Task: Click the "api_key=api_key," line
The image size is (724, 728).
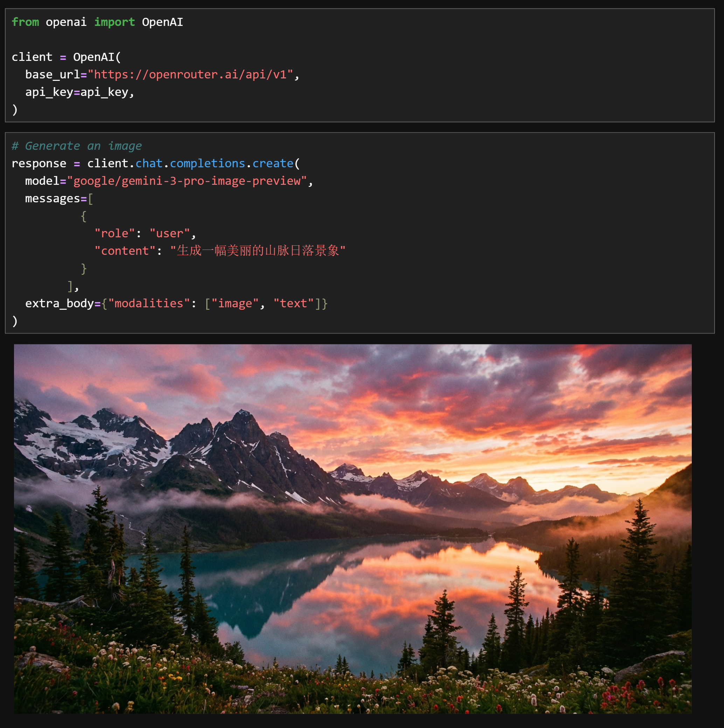Action: coord(80,92)
